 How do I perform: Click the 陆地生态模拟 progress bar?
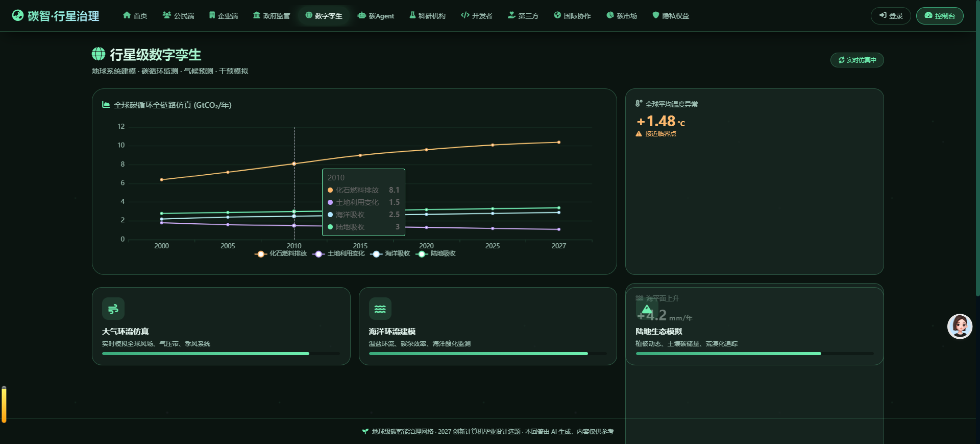click(x=754, y=354)
